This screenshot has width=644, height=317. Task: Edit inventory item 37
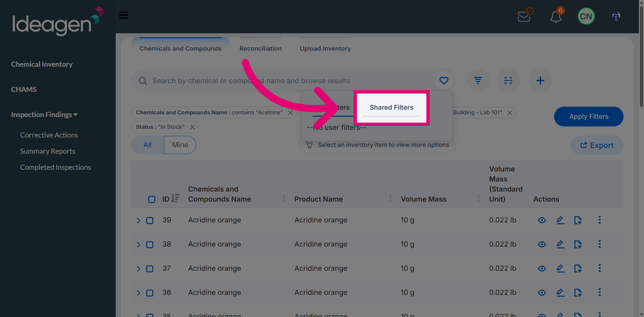point(560,269)
